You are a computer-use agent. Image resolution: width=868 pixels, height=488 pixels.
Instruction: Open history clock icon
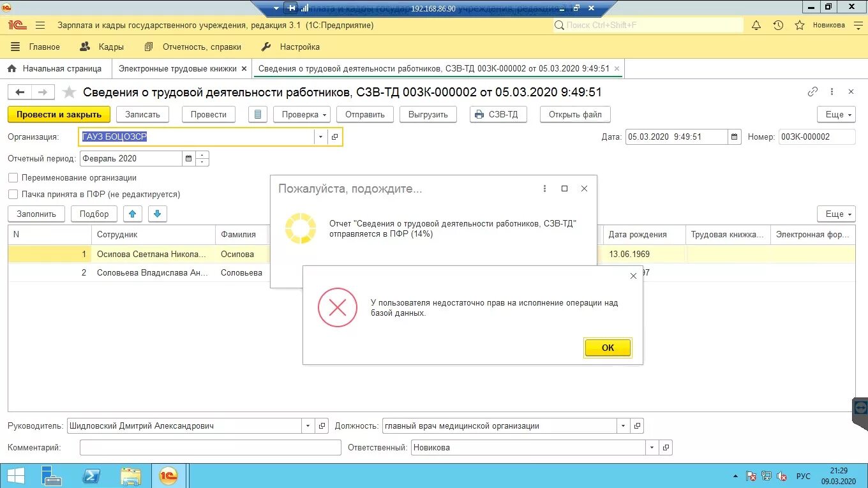pyautogui.click(x=778, y=26)
